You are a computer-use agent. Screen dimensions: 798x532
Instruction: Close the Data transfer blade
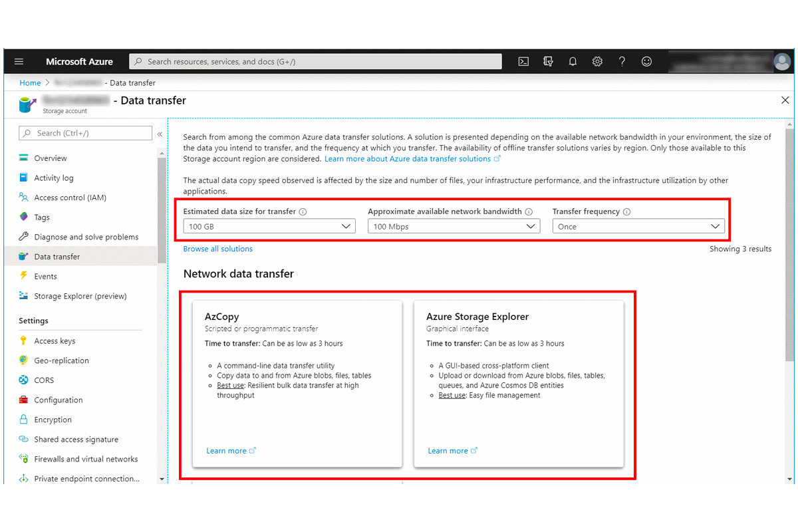coord(785,100)
